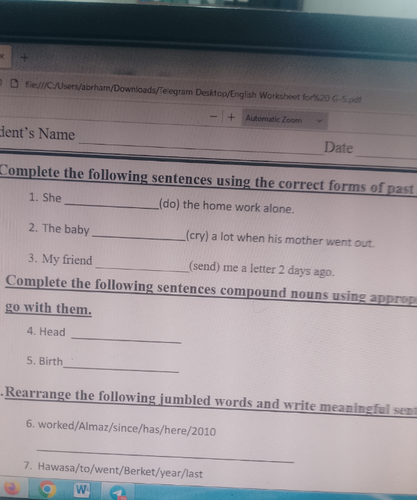Open a new browser tab with plus button
This screenshot has width=417, height=500.
(24, 58)
